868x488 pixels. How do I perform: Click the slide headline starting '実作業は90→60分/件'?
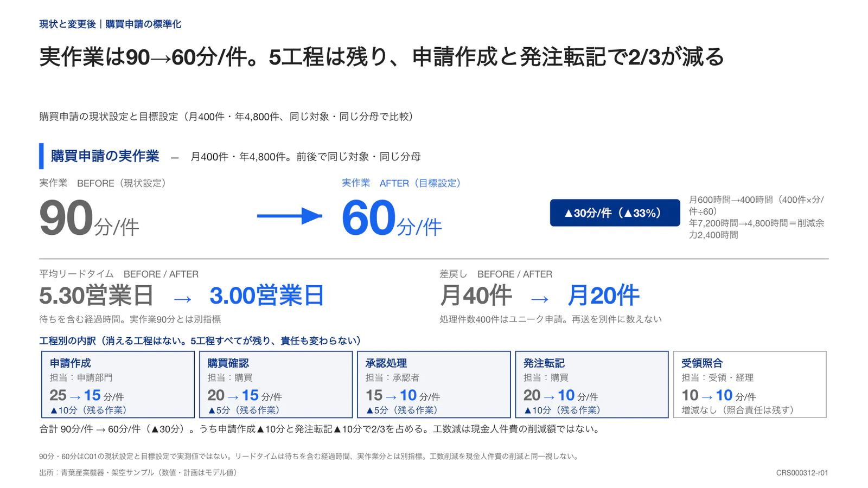tap(381, 57)
